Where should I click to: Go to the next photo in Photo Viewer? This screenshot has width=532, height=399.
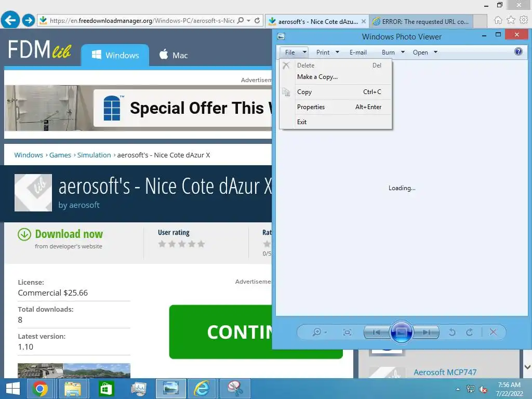coord(426,332)
